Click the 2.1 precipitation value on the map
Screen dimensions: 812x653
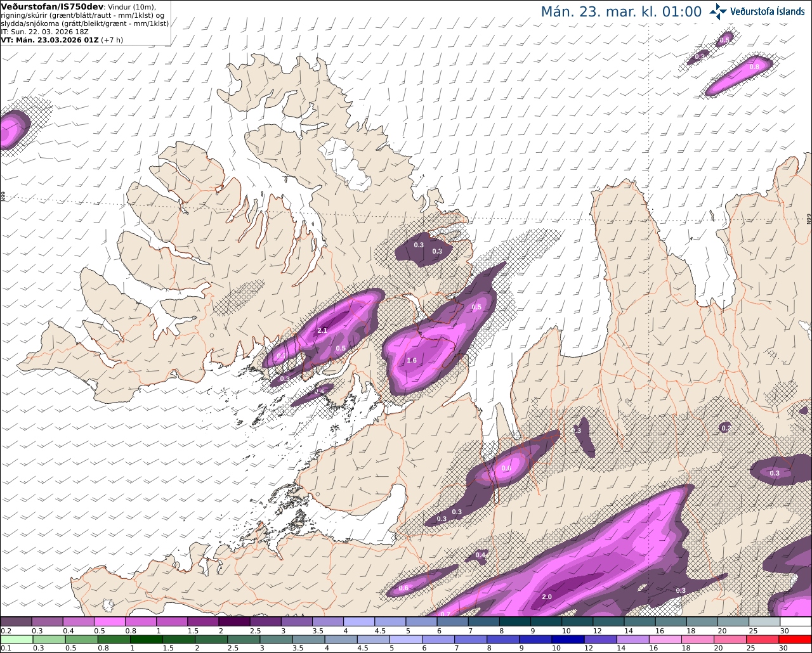click(322, 330)
